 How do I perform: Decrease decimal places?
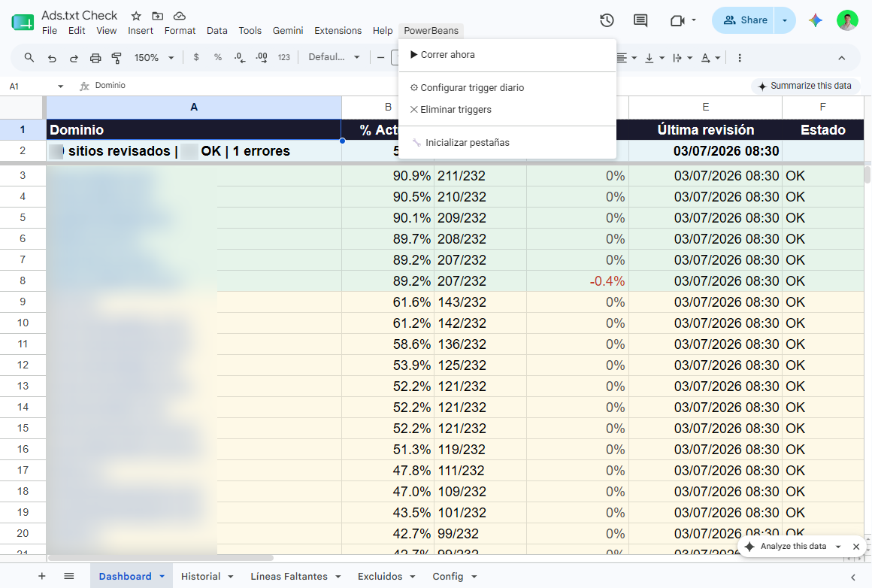[240, 57]
